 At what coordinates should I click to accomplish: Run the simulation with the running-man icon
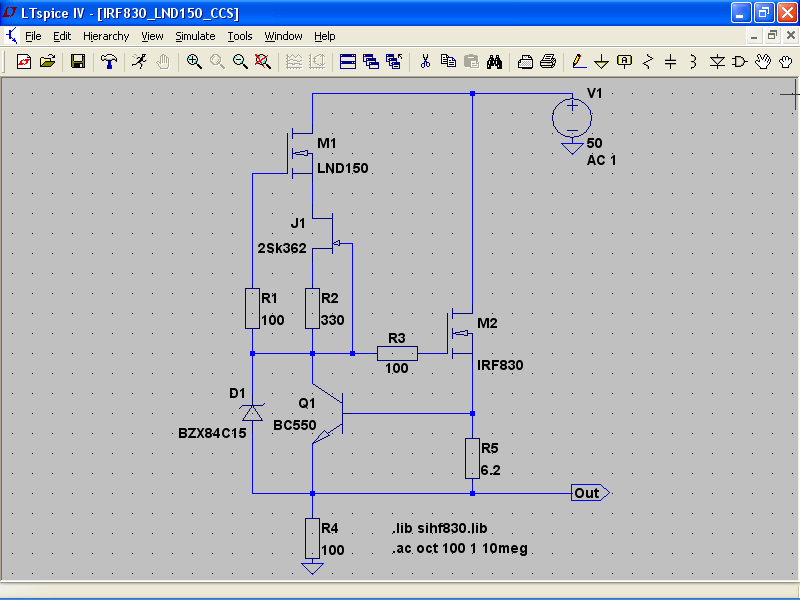[139, 62]
